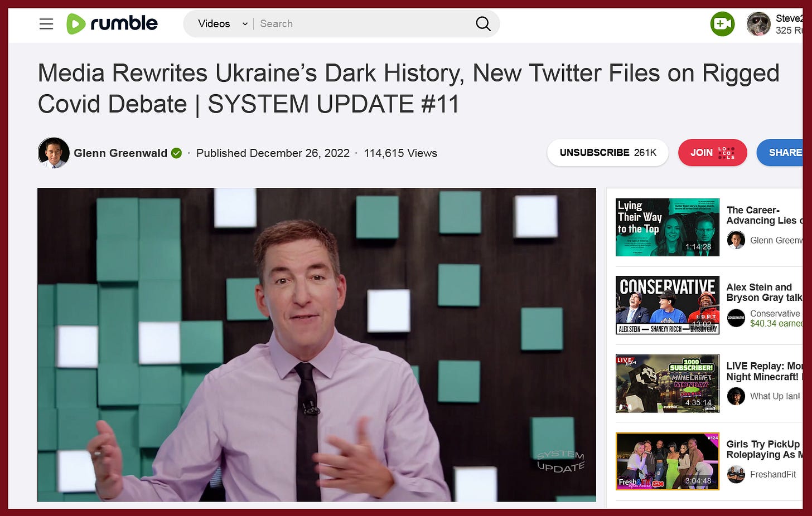Click the Glenn Greenwald channel avatar
812x516 pixels.
click(54, 153)
